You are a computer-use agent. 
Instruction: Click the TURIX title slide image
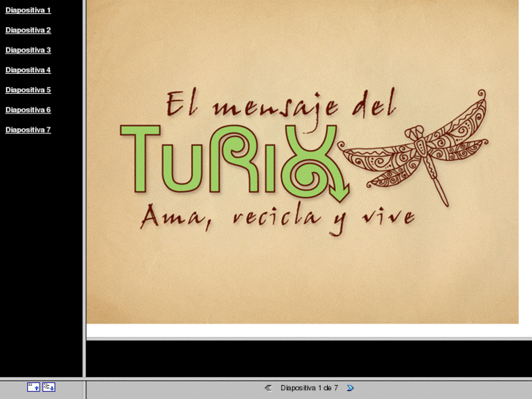302,162
